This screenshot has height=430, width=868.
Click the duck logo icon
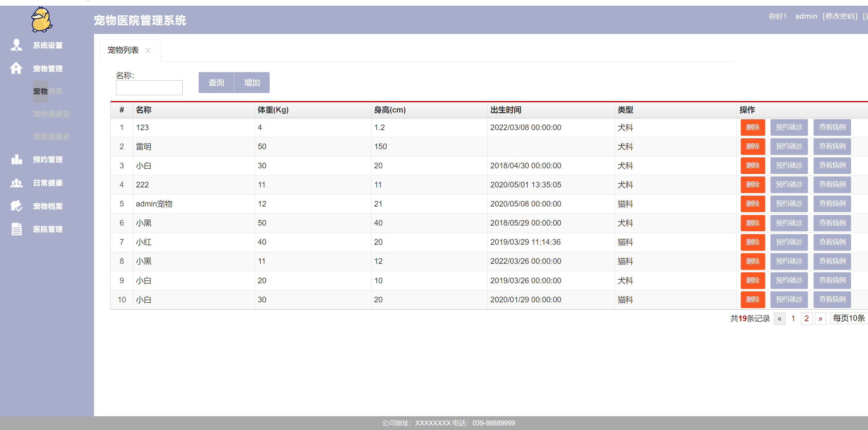[41, 20]
